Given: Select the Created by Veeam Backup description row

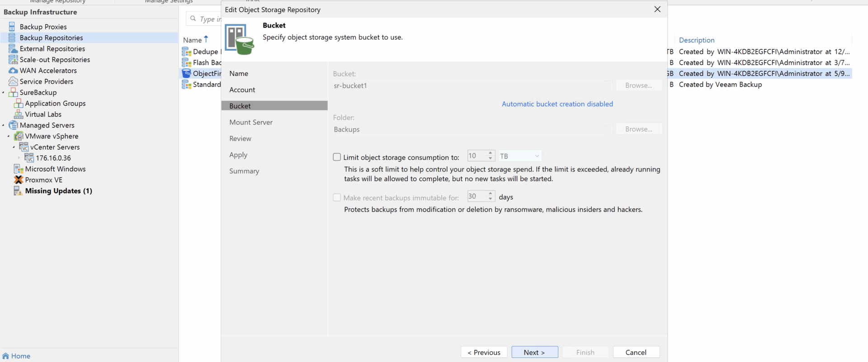Looking at the screenshot, I should pos(720,85).
